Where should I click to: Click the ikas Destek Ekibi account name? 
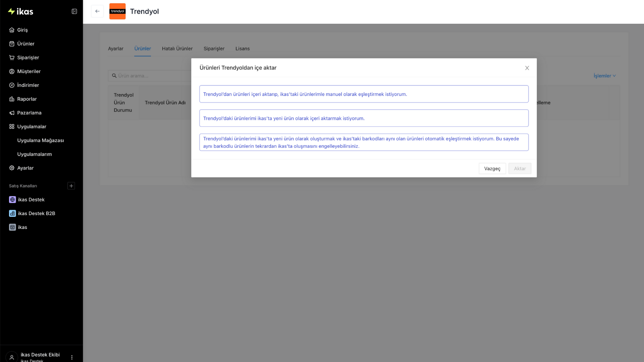[40, 355]
